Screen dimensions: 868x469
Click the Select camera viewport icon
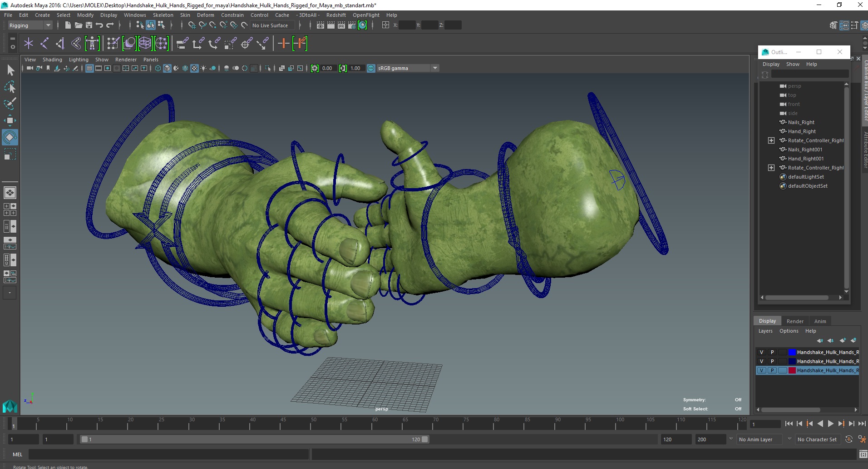click(x=30, y=68)
